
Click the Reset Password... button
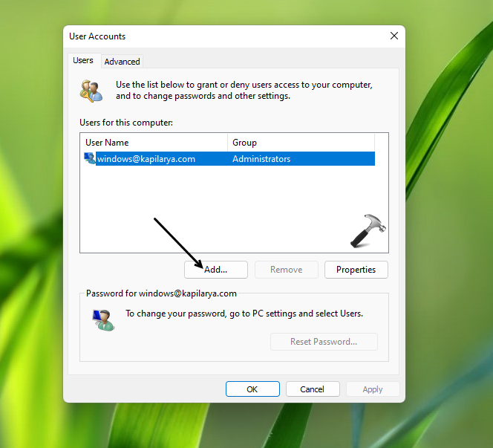[x=323, y=342]
